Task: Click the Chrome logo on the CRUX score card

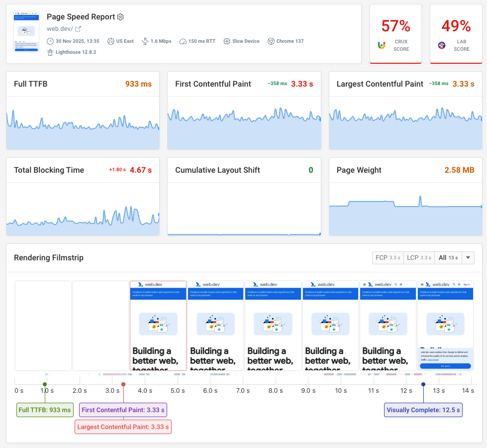Action: (x=382, y=44)
